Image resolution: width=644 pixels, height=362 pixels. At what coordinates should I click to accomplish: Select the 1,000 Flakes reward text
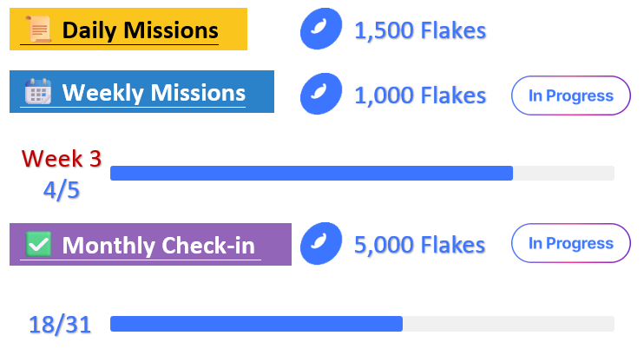tap(420, 95)
